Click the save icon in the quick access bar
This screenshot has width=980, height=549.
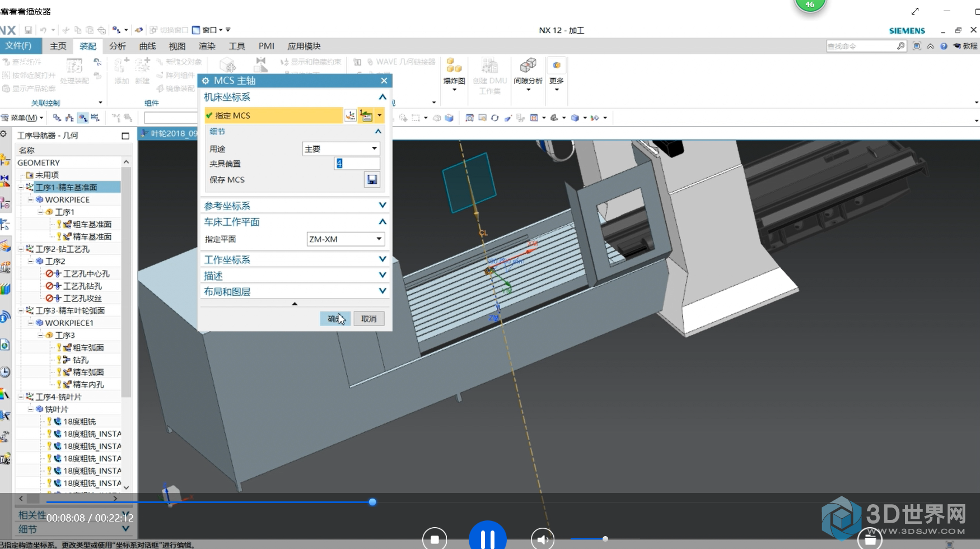28,30
